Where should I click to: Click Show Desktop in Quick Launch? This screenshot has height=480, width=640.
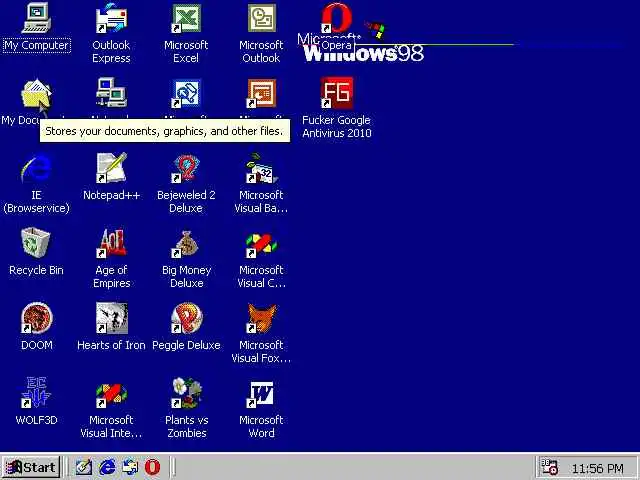tap(83, 467)
